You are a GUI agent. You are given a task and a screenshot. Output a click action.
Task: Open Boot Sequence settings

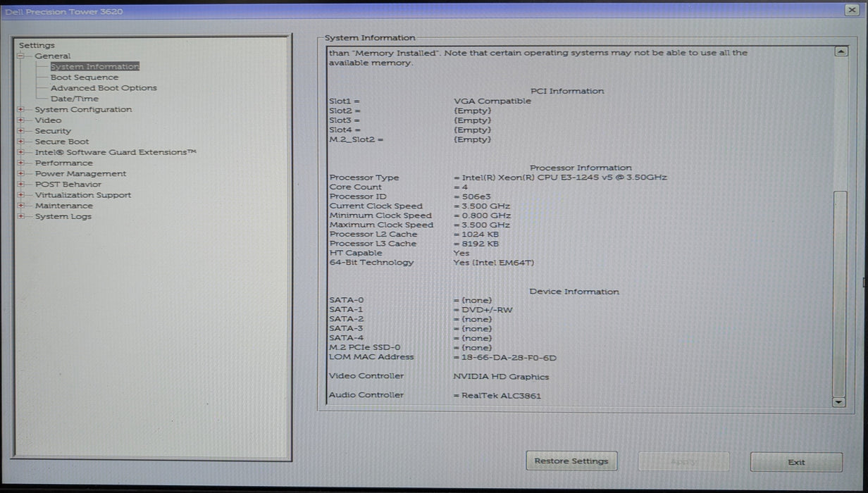(x=85, y=77)
